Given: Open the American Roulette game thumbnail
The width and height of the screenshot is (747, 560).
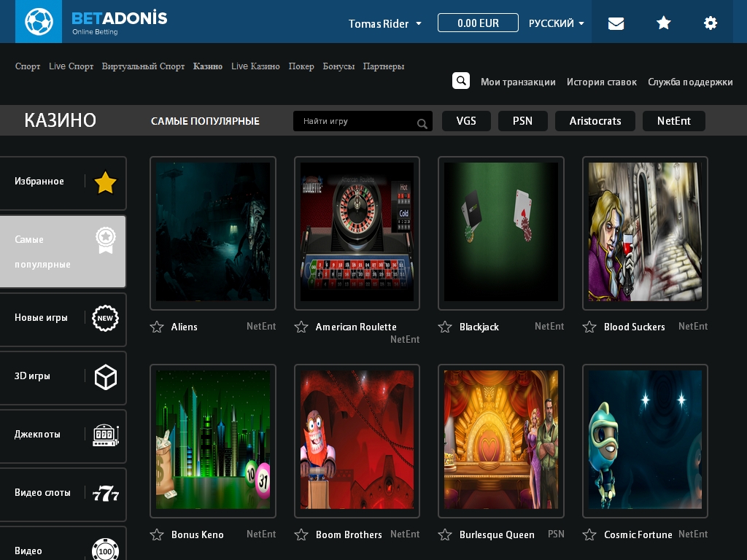Looking at the screenshot, I should [357, 232].
